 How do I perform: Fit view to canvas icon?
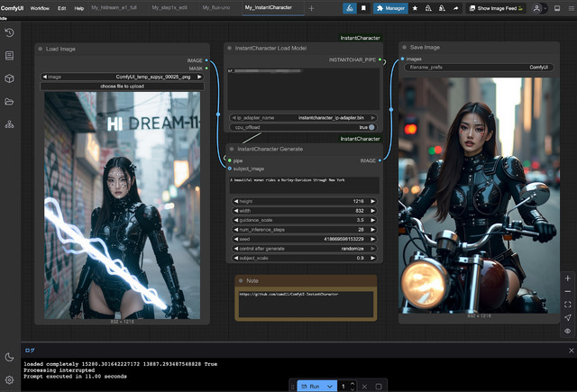[x=568, y=305]
